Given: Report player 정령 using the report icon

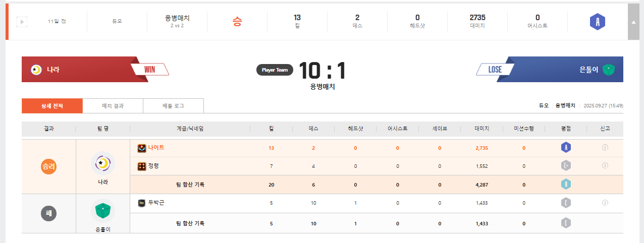Looking at the screenshot, I should click(605, 165).
